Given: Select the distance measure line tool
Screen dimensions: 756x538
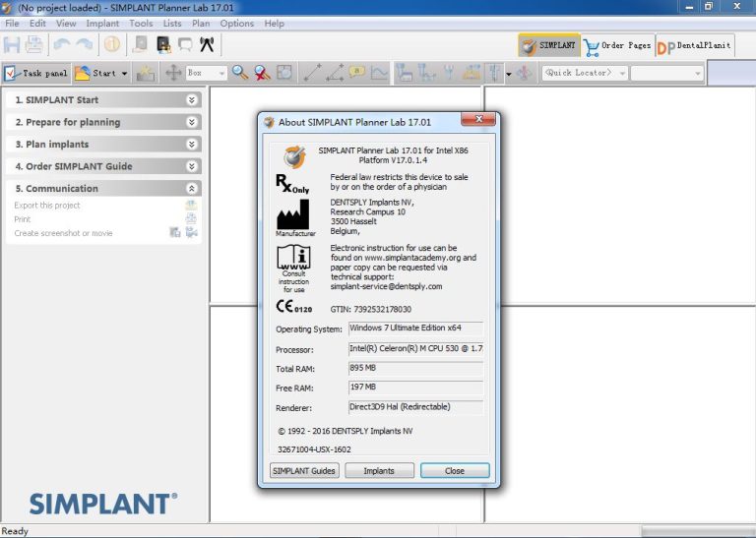Looking at the screenshot, I should point(312,73).
